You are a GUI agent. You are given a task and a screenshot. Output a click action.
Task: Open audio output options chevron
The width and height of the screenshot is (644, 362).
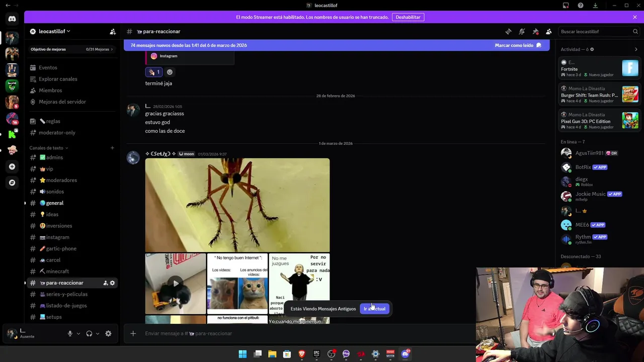tap(97, 333)
